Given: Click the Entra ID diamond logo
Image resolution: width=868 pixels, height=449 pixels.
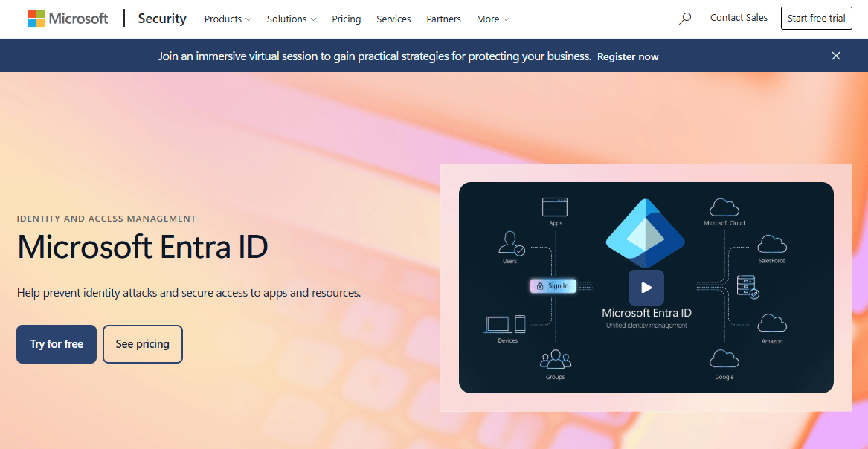Looking at the screenshot, I should click(646, 233).
